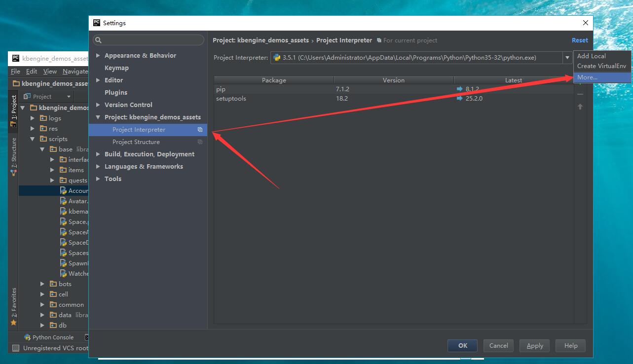
Task: Expand Build, Execution, Deployment group
Action: point(98,154)
